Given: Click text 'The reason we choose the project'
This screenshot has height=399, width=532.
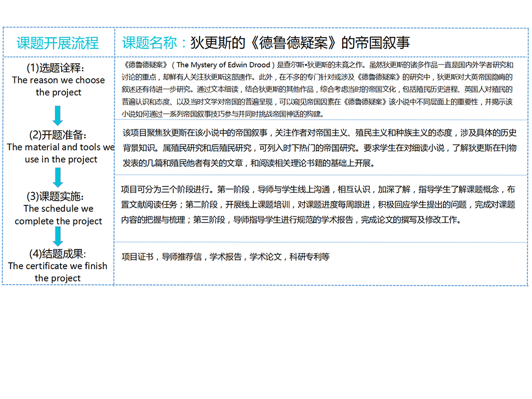Looking at the screenshot, I should tap(59, 86).
